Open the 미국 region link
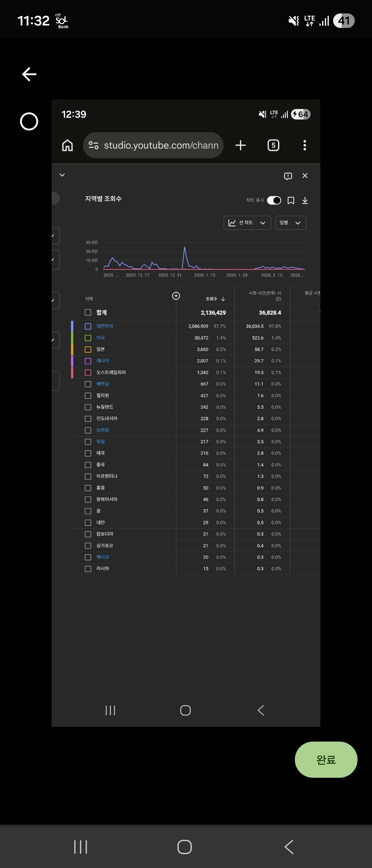 (x=100, y=338)
